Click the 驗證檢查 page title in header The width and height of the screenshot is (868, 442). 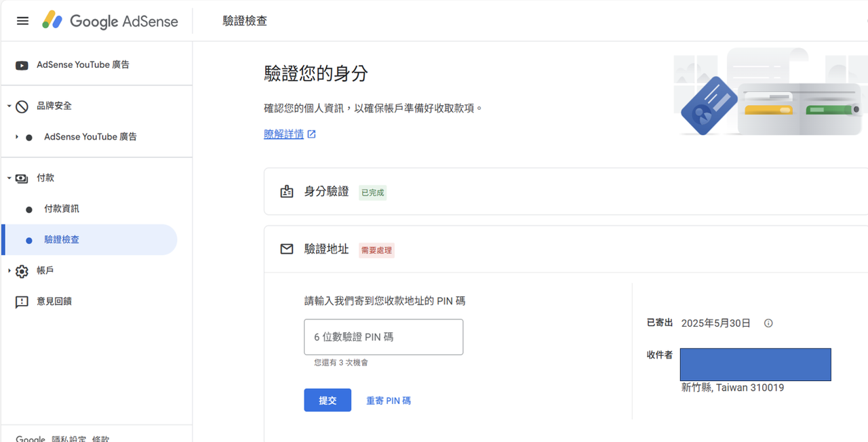(245, 21)
